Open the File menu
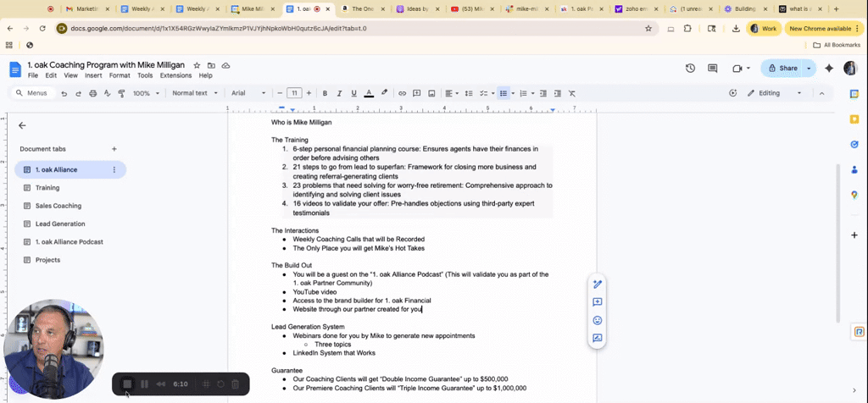Screen dimensions: 868x403 pos(33,75)
